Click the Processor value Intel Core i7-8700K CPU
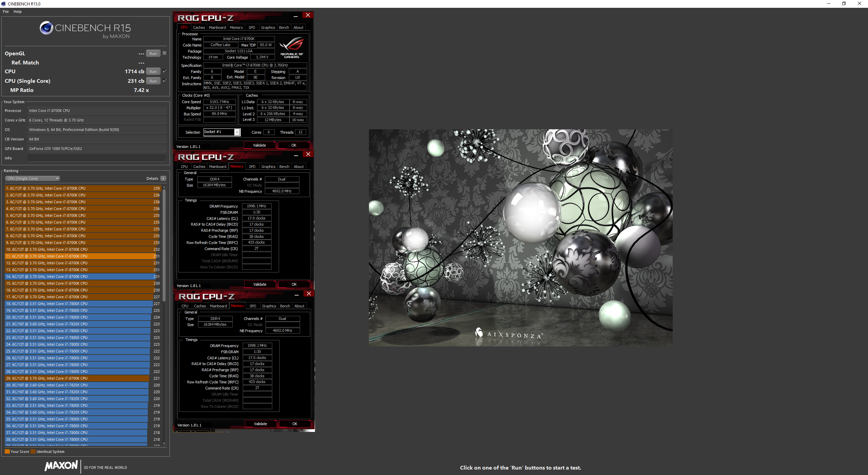Image resolution: width=868 pixels, height=475 pixels. coord(97,111)
